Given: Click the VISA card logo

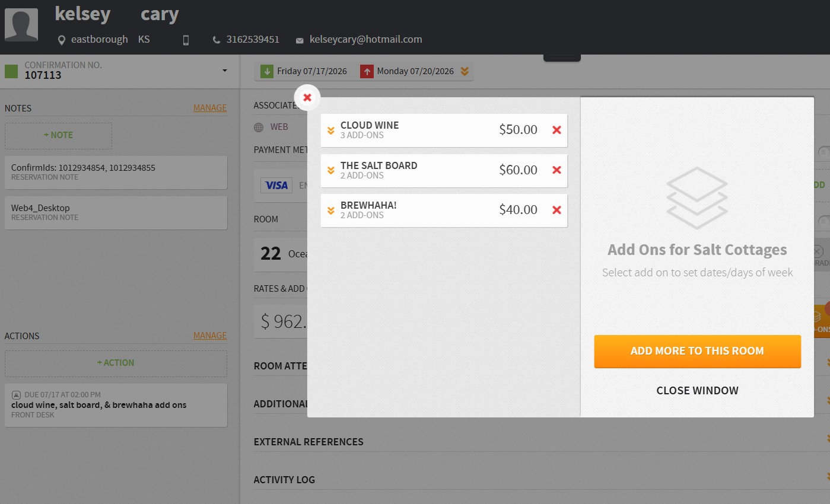Looking at the screenshot, I should click(276, 185).
